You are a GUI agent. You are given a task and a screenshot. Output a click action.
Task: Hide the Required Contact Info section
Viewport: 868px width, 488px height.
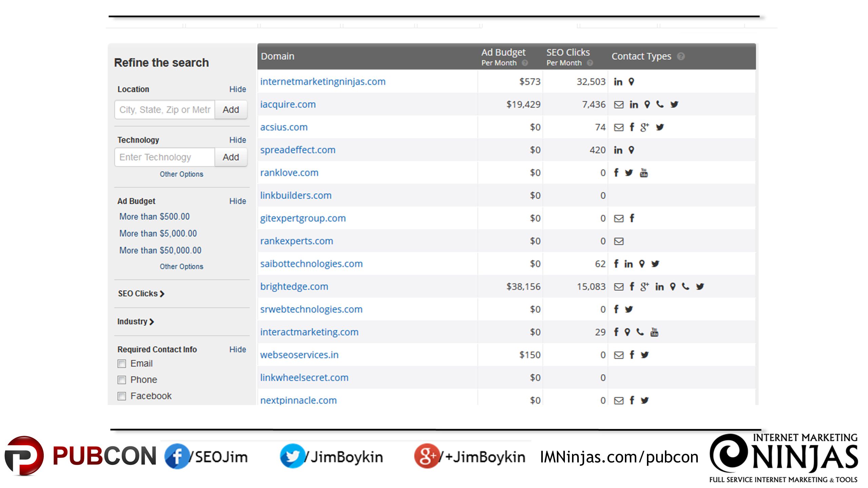[237, 349]
